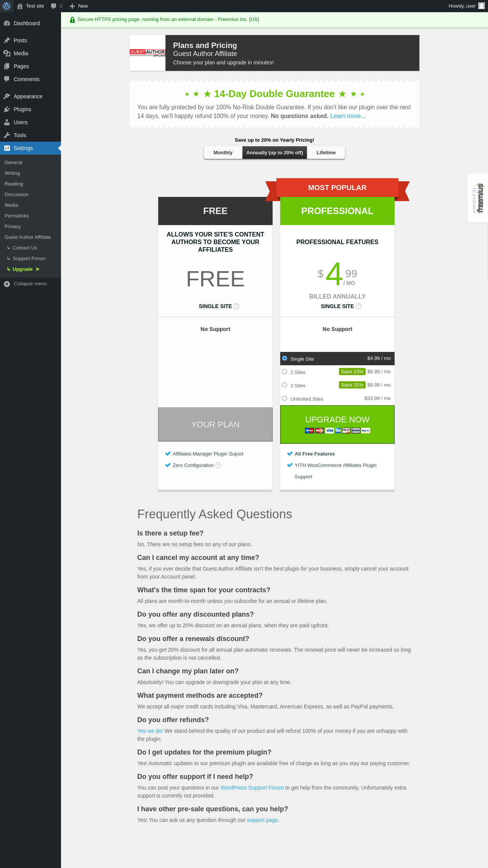Click the WordPress logo icon
This screenshot has width=488, height=868.
click(x=6, y=6)
